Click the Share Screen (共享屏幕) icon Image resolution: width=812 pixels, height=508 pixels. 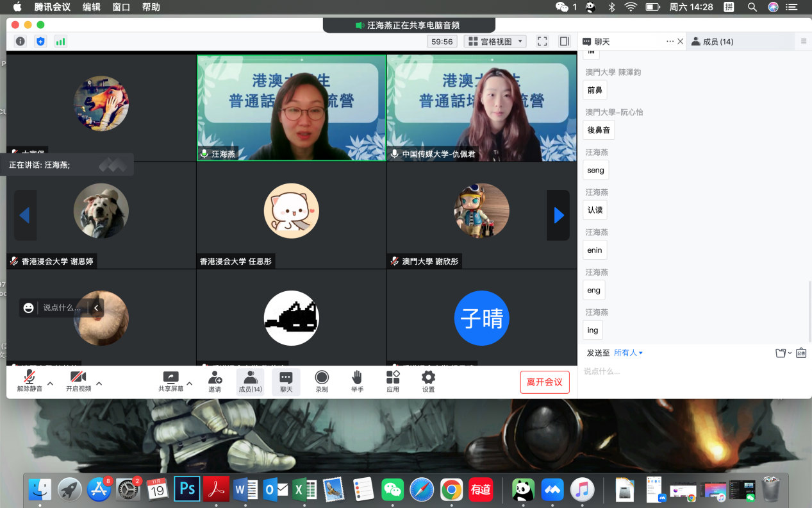(x=170, y=381)
